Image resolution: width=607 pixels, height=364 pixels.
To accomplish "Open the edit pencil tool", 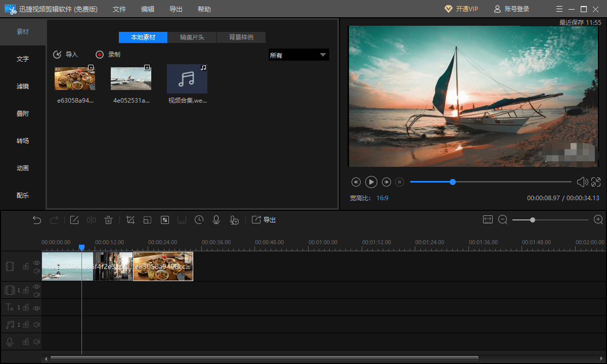I will click(74, 219).
